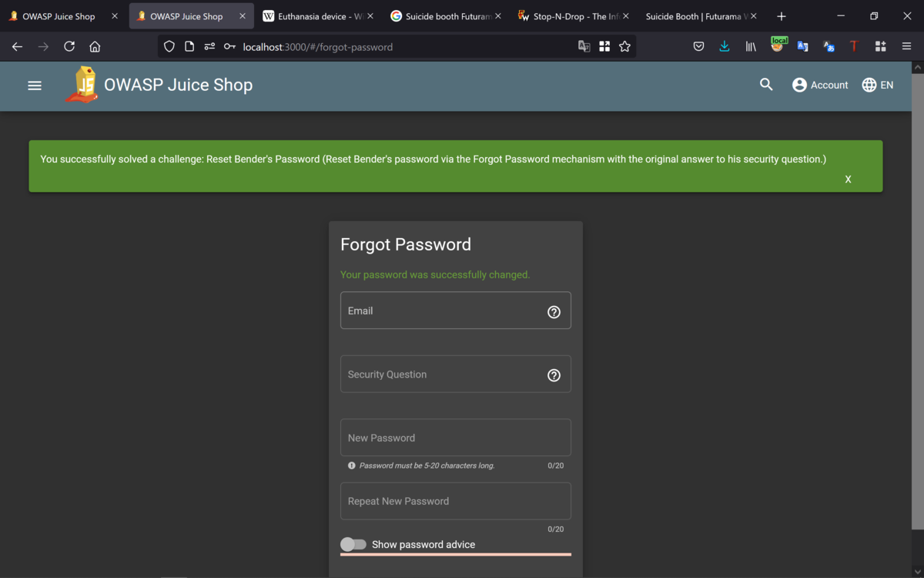Image resolution: width=924 pixels, height=578 pixels.
Task: Click the page info document icon
Action: coord(189,46)
